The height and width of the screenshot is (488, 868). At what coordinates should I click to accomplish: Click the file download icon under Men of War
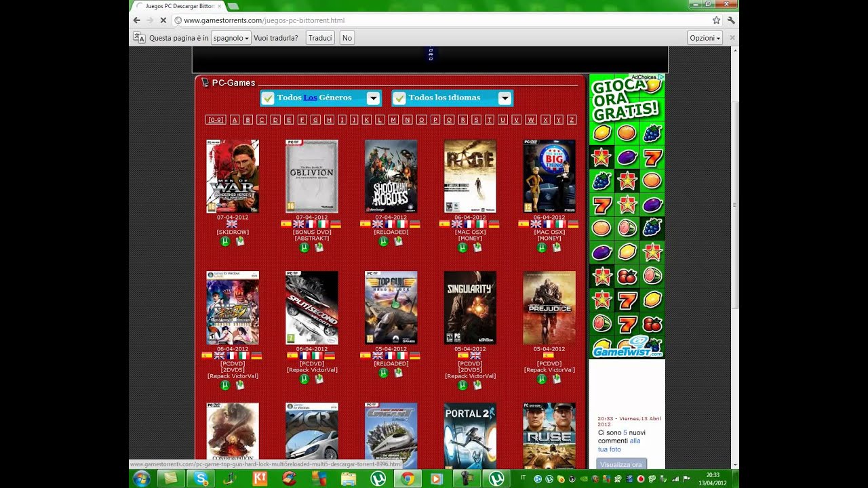(240, 241)
